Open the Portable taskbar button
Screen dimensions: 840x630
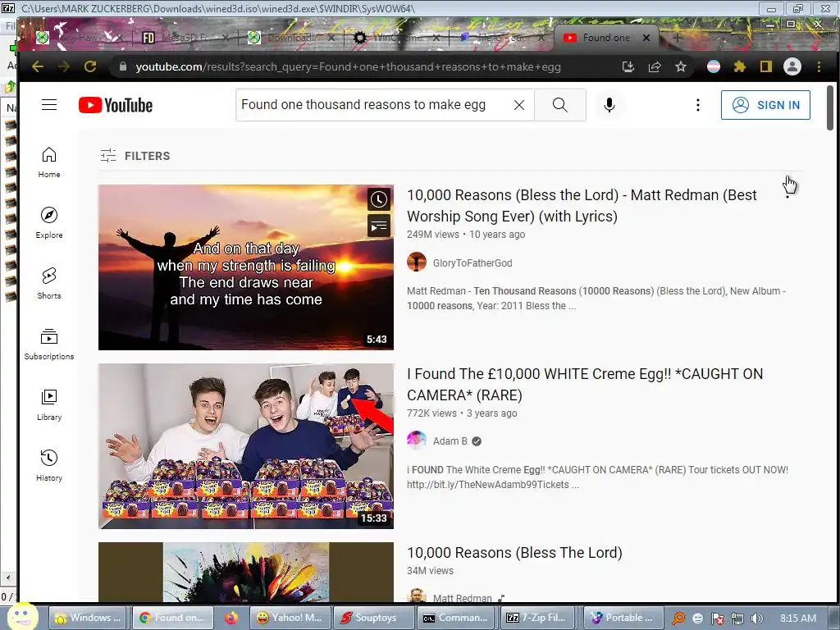tap(623, 618)
